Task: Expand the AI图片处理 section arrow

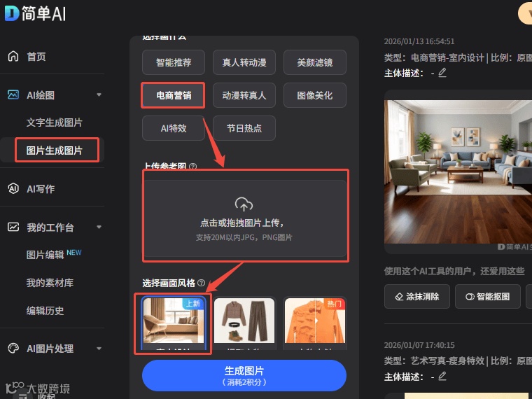Action: pos(99,349)
